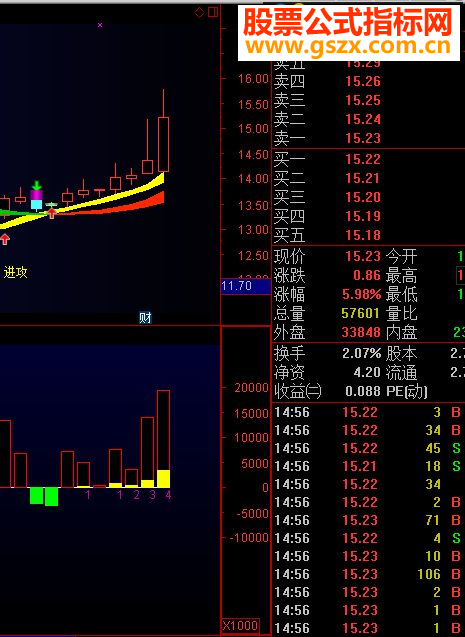Click the trade row with volume 106

pyautogui.click(x=369, y=574)
